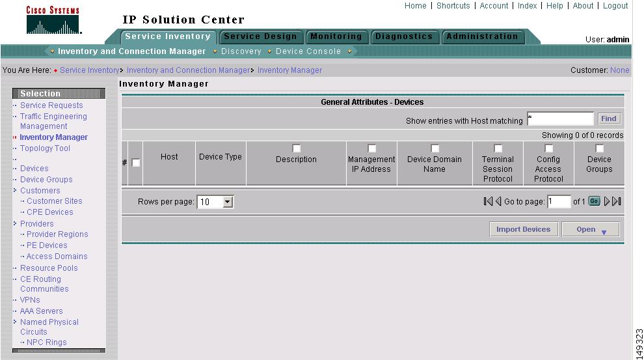Switch to the Service Inventory tab

coord(168,36)
